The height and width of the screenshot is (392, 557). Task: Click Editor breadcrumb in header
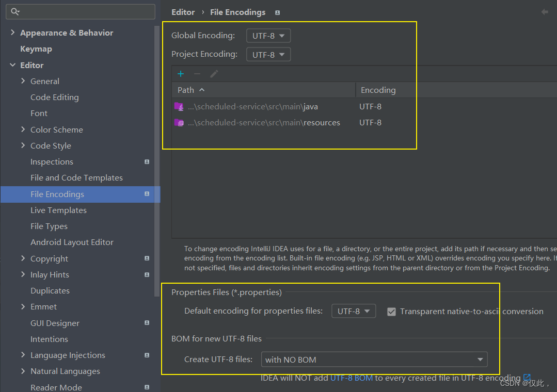click(183, 12)
